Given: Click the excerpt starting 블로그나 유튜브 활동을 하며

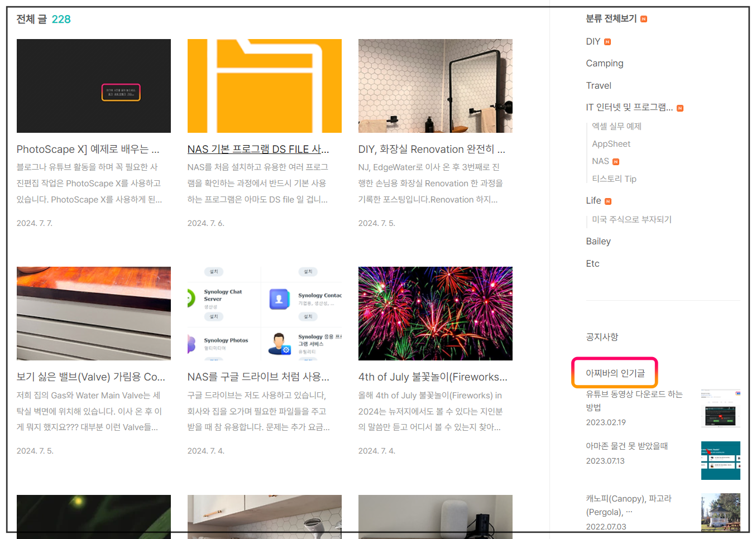Looking at the screenshot, I should pos(89,183).
